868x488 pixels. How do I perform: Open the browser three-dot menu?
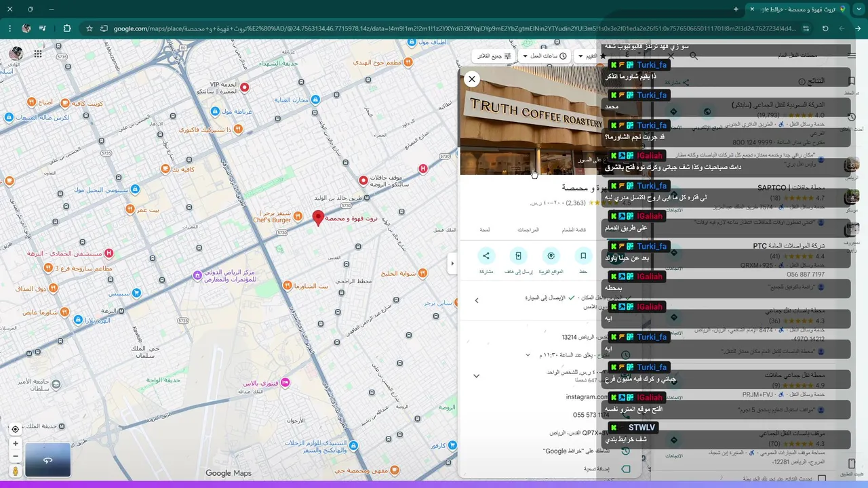9,28
